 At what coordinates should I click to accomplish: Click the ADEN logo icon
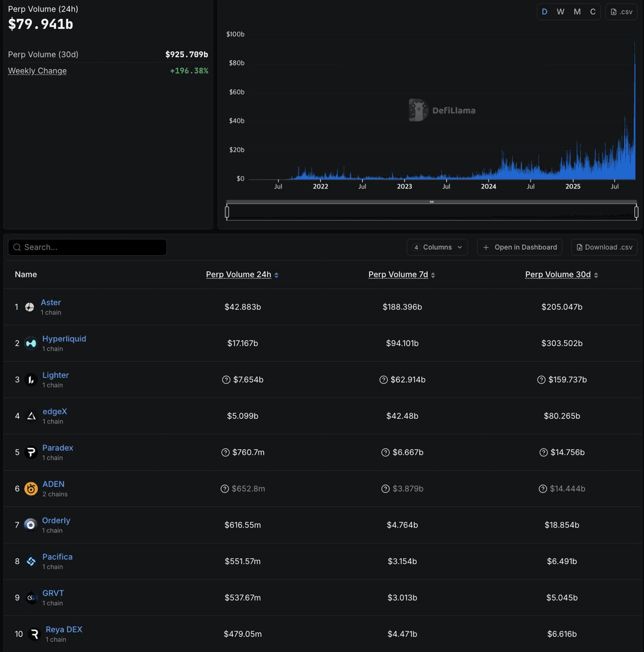coord(31,488)
